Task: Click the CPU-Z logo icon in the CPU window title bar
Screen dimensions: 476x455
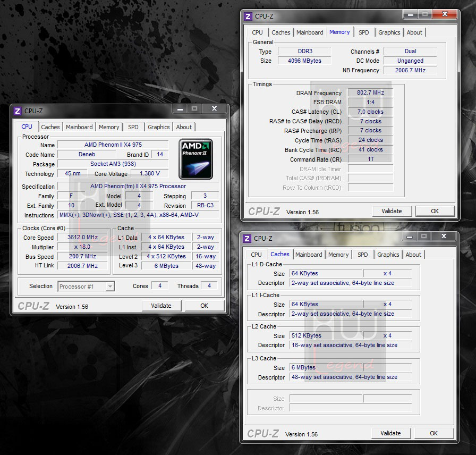Action: click(18, 111)
